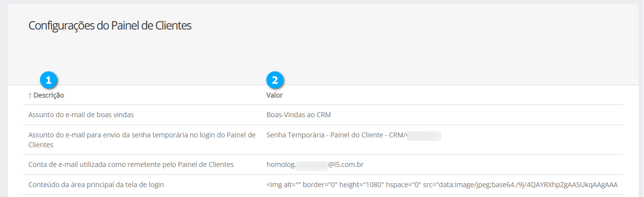Click the 'Boas-Vindas ao CRM' value
The image size is (644, 197).
point(299,115)
